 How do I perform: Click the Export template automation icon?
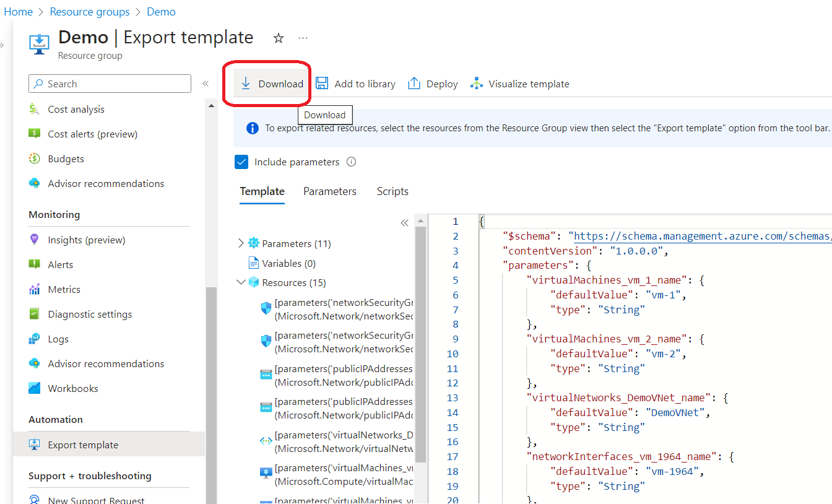pyautogui.click(x=34, y=445)
